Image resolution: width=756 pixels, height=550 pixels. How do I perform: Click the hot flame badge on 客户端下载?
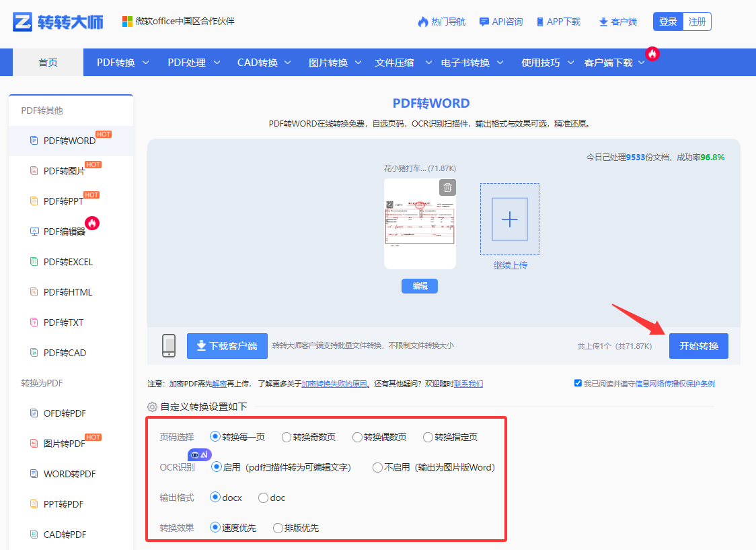pyautogui.click(x=652, y=54)
